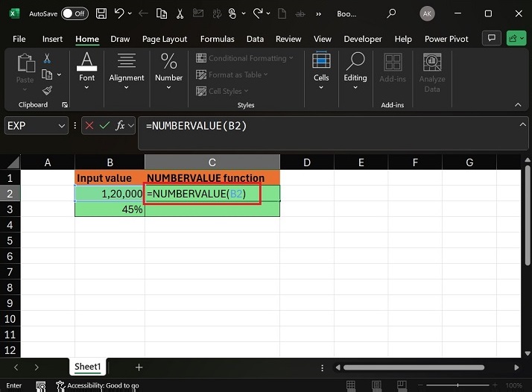Cancel the formula entry with the X

(x=89, y=126)
